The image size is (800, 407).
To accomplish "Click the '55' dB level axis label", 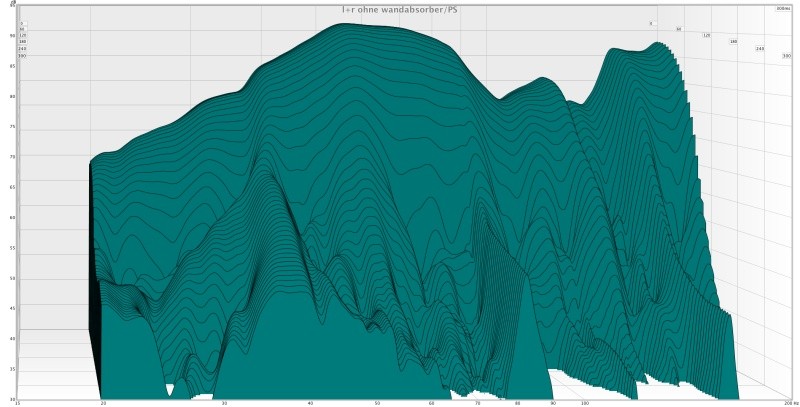I will pos(12,248).
